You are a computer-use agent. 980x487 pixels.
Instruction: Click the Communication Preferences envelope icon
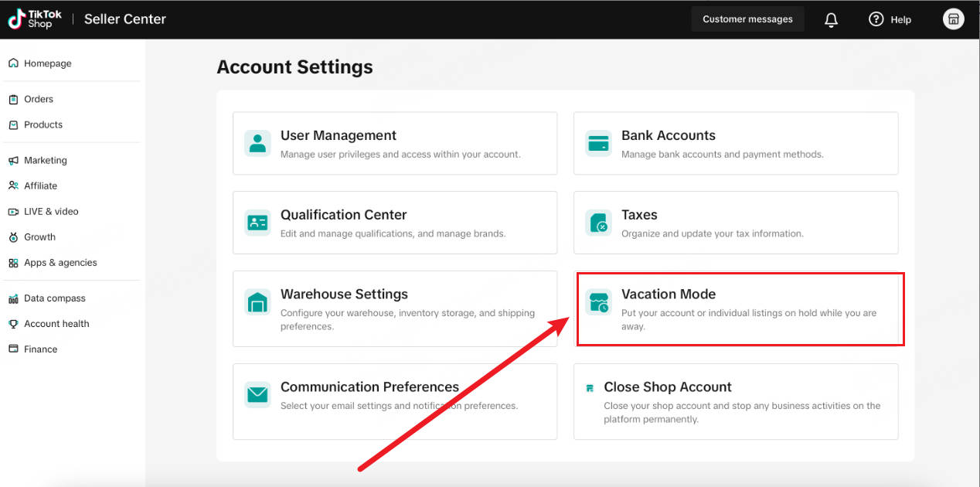point(257,394)
